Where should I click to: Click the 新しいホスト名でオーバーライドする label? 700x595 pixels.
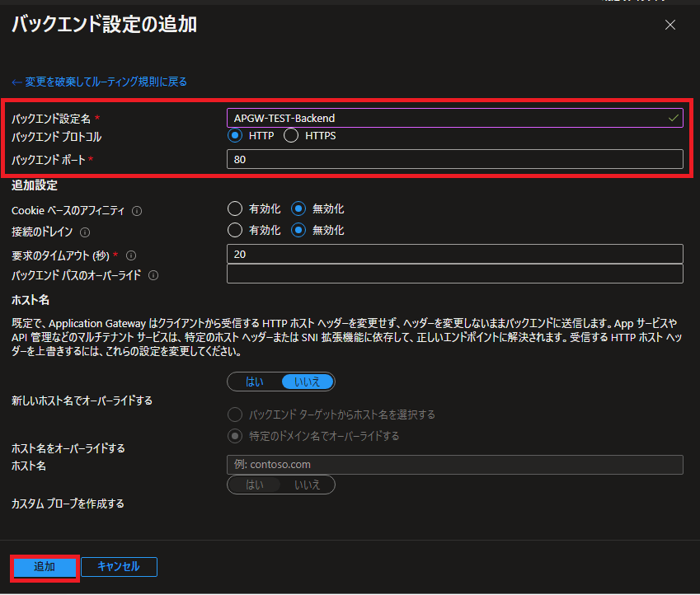(82, 401)
